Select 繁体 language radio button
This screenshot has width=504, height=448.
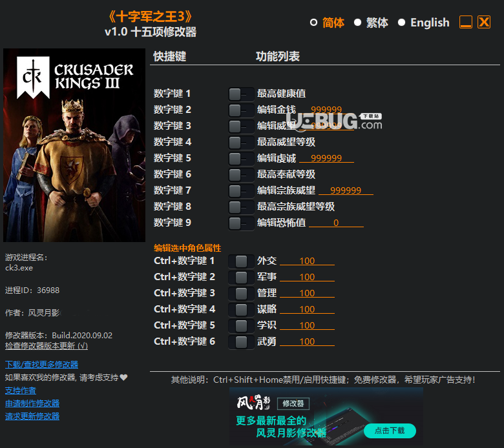click(x=357, y=23)
